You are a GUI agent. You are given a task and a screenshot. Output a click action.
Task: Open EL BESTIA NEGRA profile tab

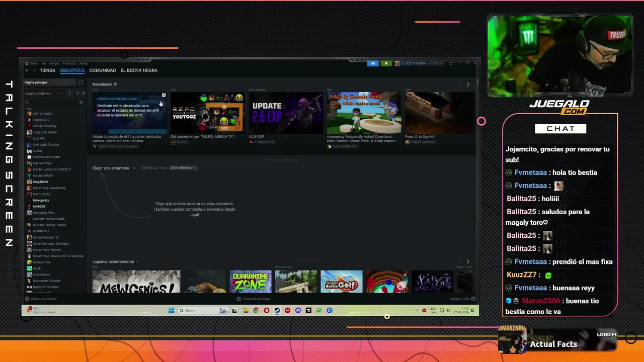point(139,70)
